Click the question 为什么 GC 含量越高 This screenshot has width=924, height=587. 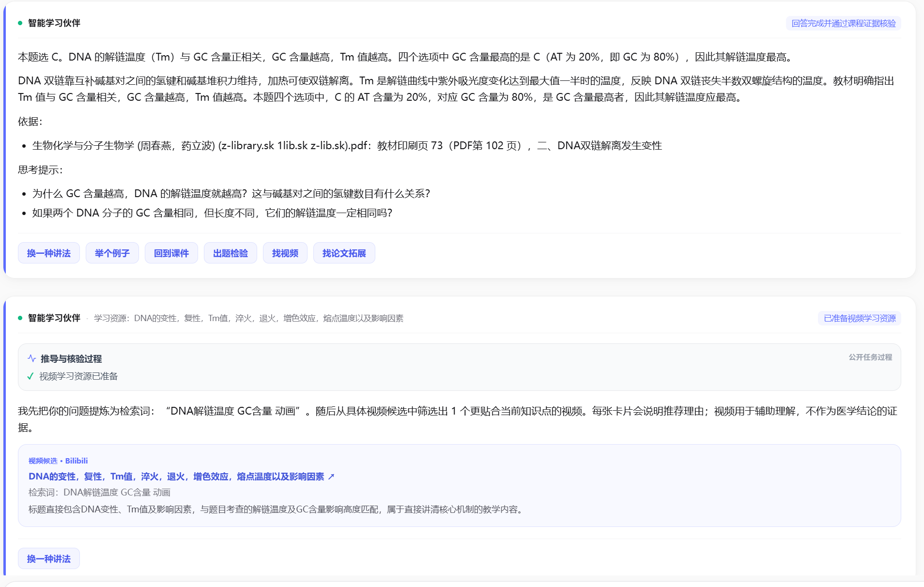(x=231, y=194)
